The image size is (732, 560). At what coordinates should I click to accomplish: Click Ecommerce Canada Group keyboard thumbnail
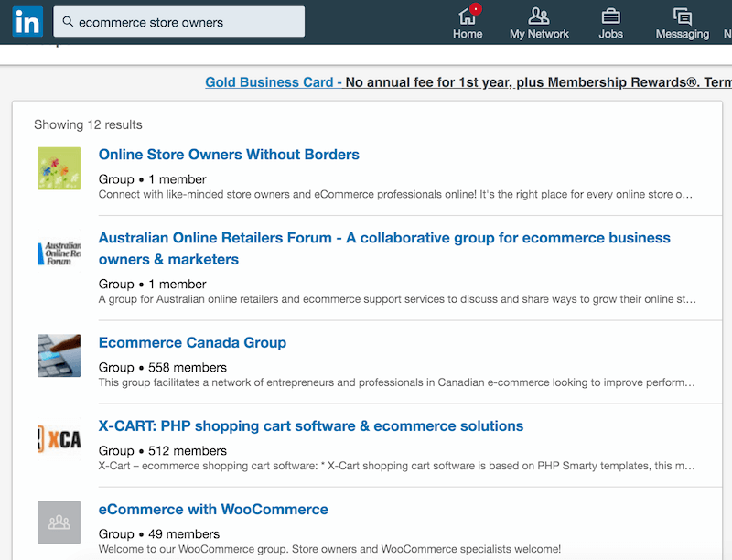click(x=59, y=356)
